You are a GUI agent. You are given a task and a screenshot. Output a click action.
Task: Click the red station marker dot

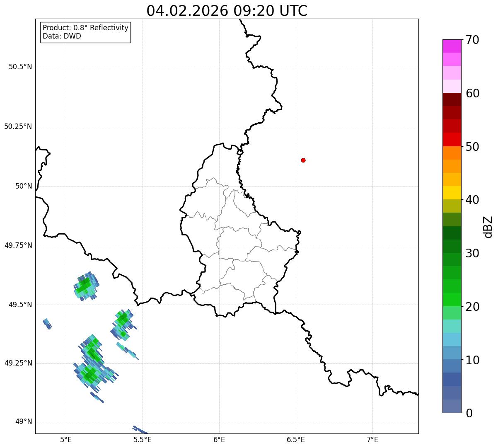point(303,160)
